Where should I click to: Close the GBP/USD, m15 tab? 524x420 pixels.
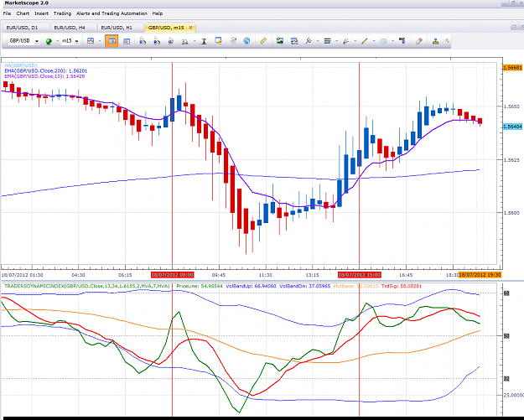click(x=190, y=28)
